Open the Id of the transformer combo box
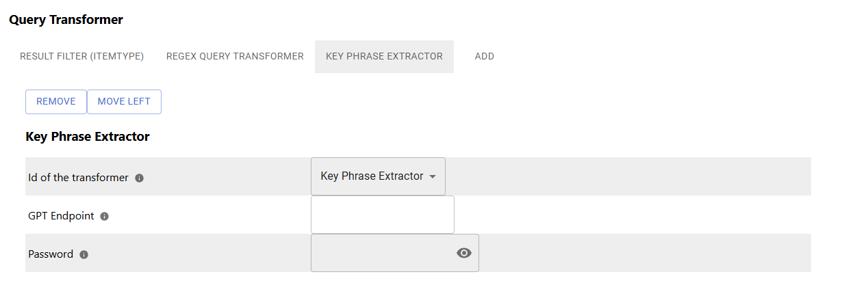868x283 pixels. (x=378, y=176)
